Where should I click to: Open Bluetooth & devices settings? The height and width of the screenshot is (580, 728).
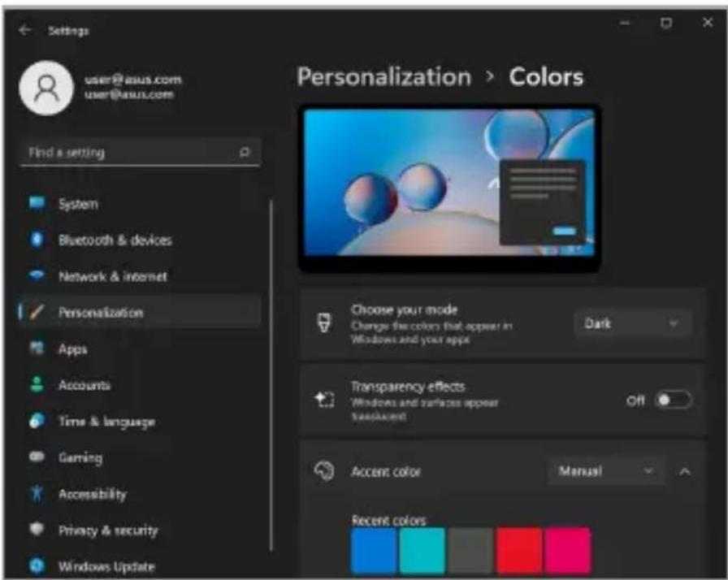click(139, 240)
